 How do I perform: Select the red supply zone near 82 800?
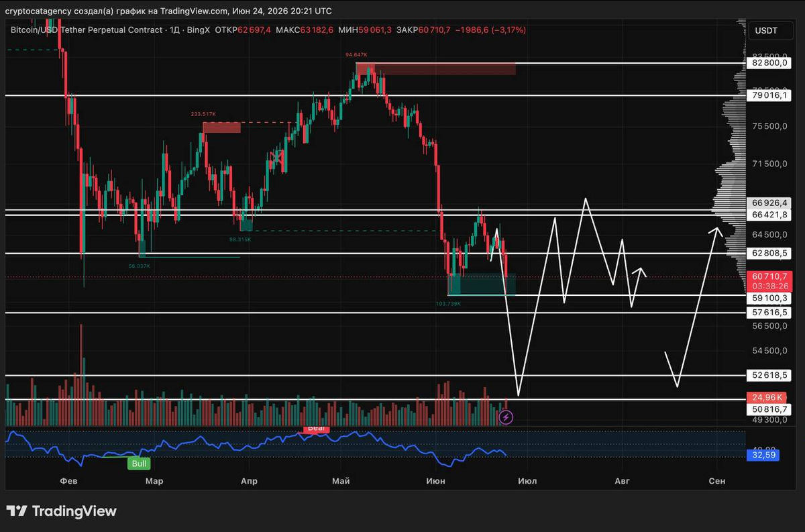[x=435, y=68]
